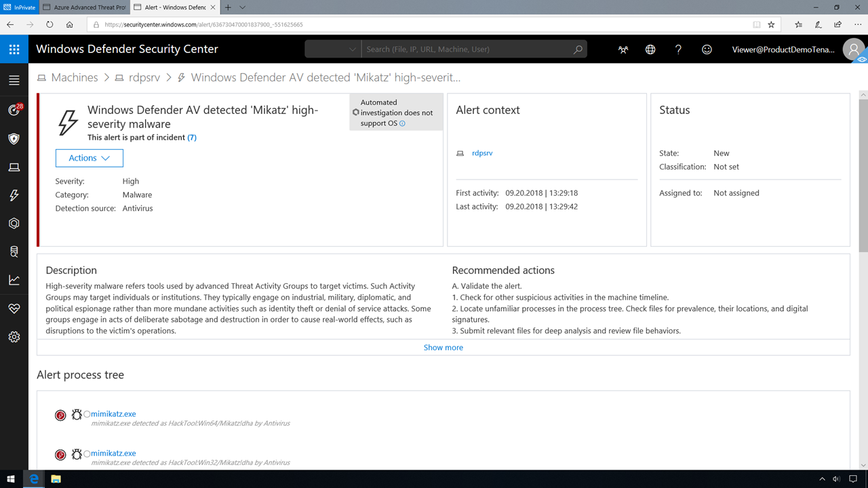Click the InPrivate badge
Viewport: 868px width, 488px height.
click(x=20, y=7)
